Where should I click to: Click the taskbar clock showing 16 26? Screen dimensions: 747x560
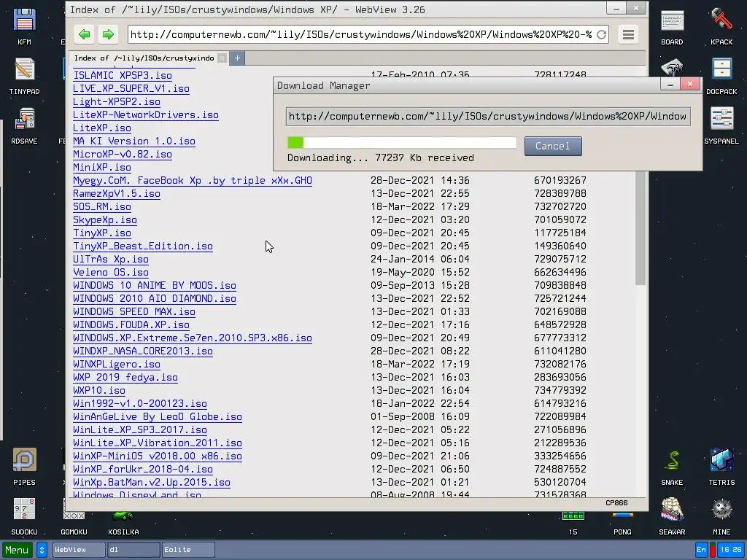[x=731, y=550]
